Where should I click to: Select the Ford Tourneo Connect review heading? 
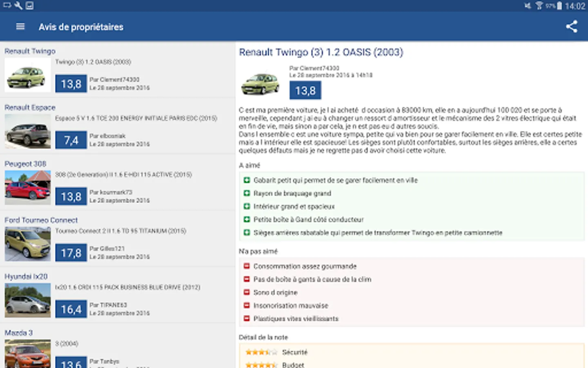pos(41,220)
